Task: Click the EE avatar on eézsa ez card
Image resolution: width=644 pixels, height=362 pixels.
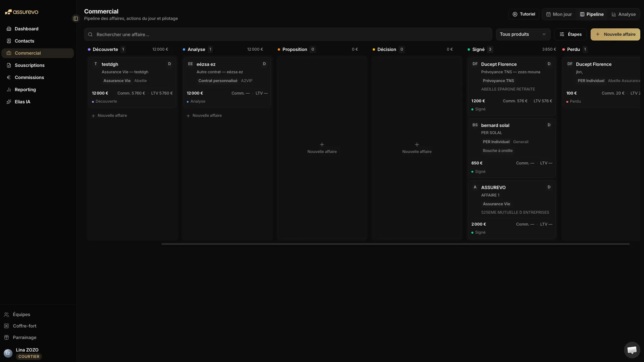Action: 191,64
